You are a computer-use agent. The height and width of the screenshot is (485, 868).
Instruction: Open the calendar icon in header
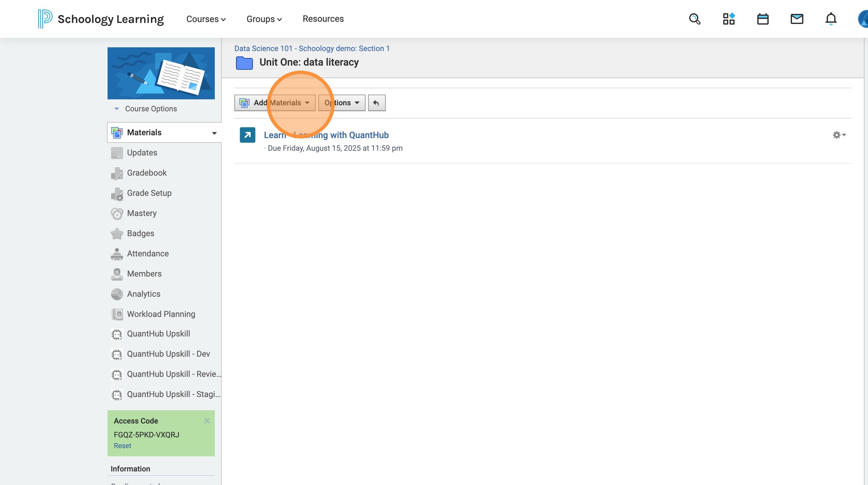click(x=763, y=19)
